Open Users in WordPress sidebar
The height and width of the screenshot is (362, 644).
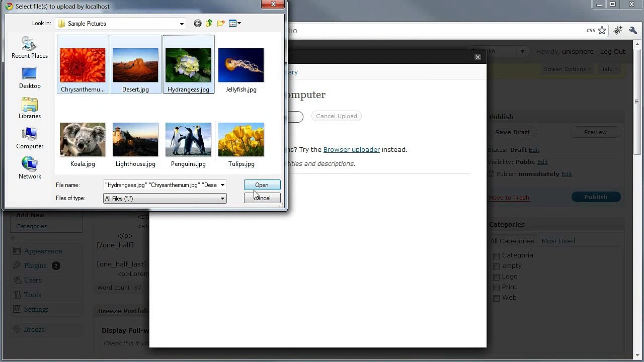33,280
